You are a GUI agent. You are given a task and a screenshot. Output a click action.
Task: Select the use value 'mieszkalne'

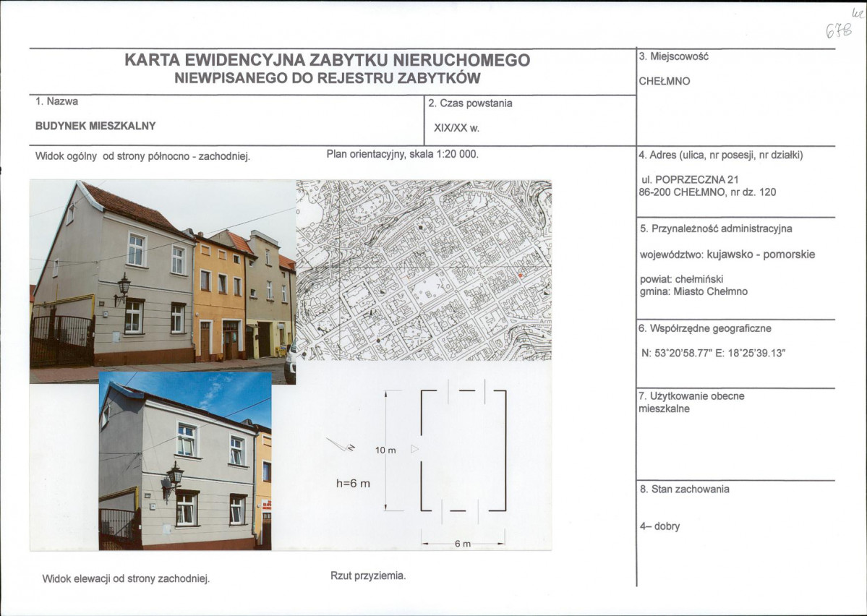pos(664,409)
